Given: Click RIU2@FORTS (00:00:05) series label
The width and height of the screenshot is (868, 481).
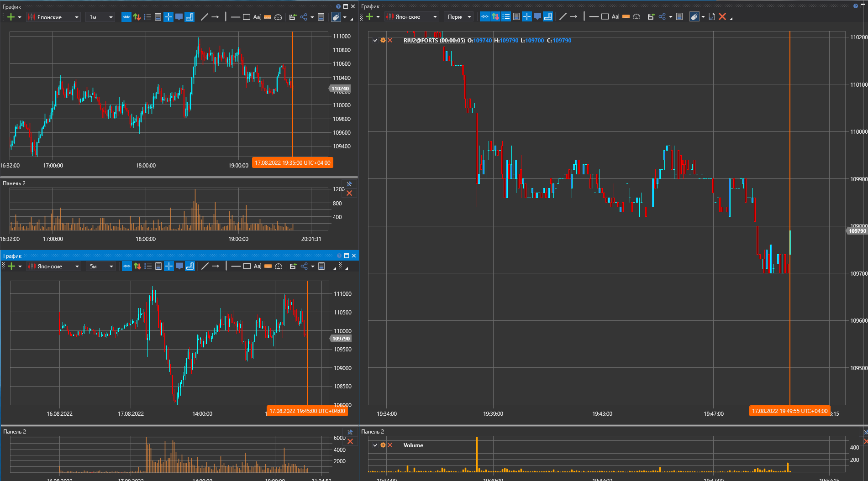Looking at the screenshot, I should pyautogui.click(x=434, y=40).
